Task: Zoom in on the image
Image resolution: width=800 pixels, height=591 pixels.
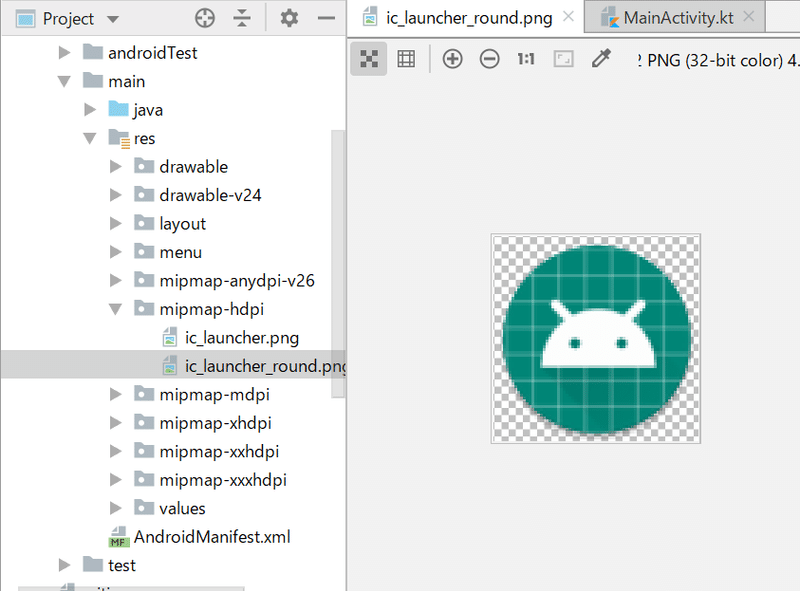Action: click(x=453, y=59)
